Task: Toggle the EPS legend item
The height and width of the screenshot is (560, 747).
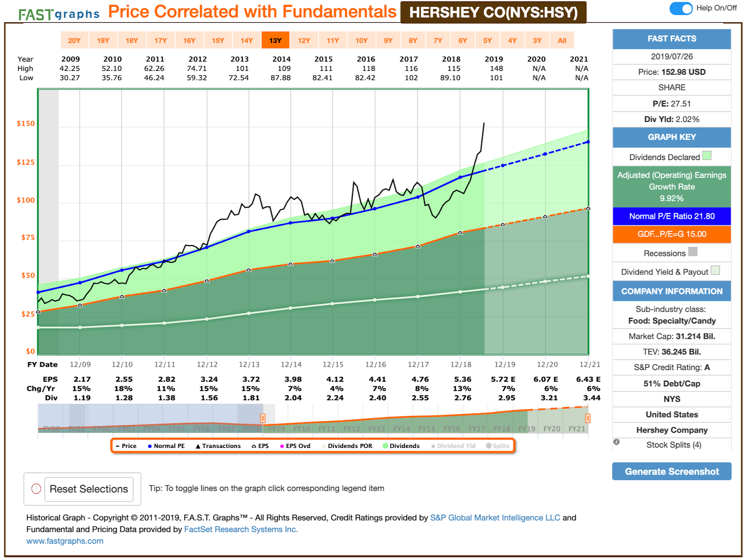Action: point(260,446)
